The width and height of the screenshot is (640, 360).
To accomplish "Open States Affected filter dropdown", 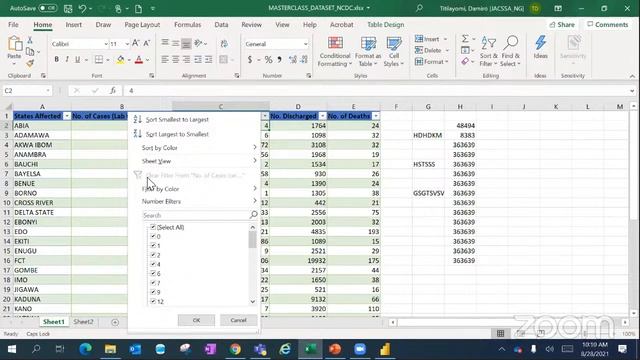I will tap(67, 116).
